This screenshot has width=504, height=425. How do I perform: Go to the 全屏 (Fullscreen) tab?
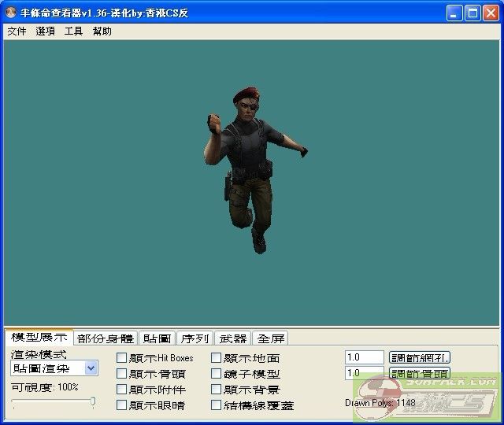[x=271, y=338]
